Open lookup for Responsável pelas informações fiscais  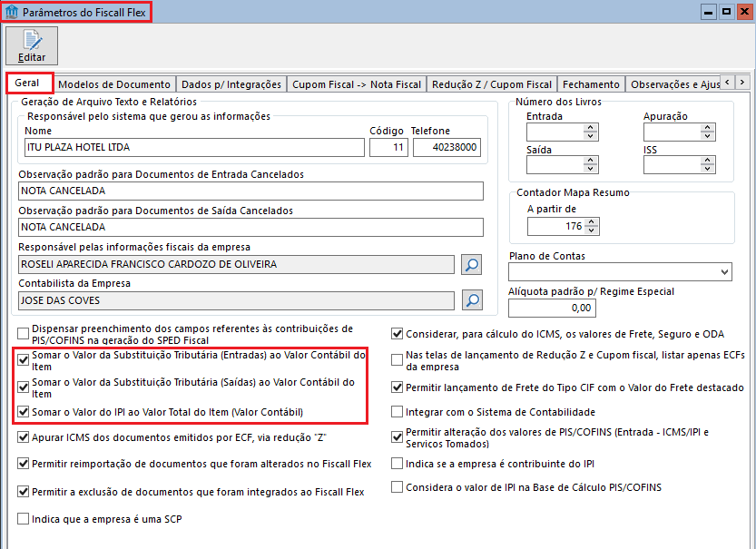pos(472,264)
